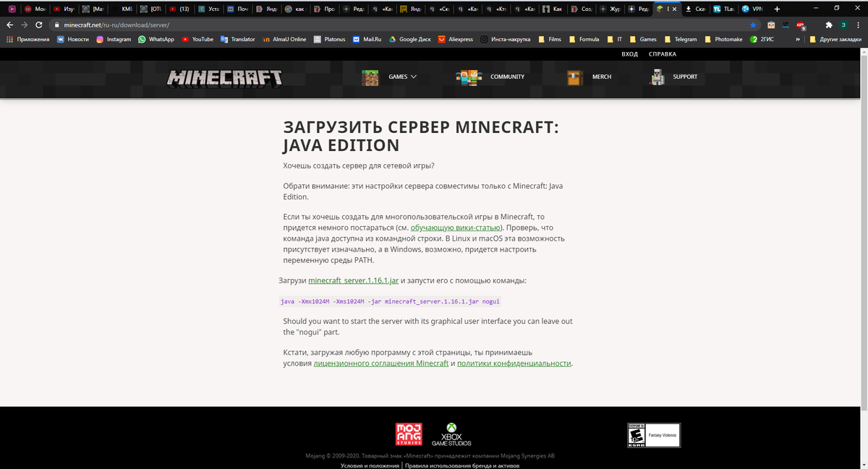This screenshot has height=469, width=868.
Task: Open the 2ГИС bookmark
Action: pyautogui.click(x=762, y=39)
